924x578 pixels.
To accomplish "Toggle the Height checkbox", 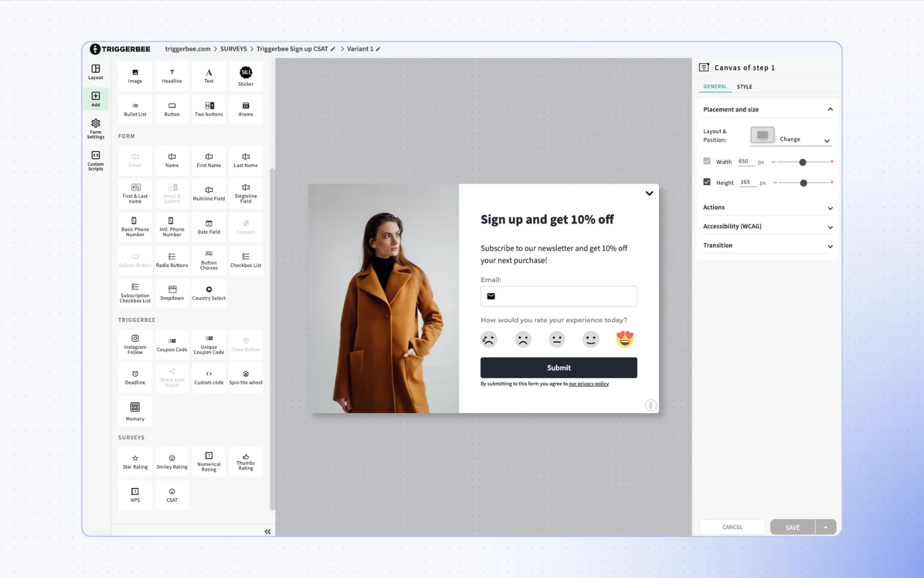I will click(707, 182).
